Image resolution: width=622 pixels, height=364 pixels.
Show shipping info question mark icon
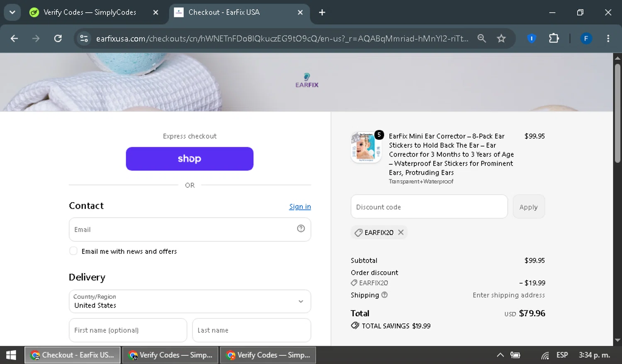(384, 295)
